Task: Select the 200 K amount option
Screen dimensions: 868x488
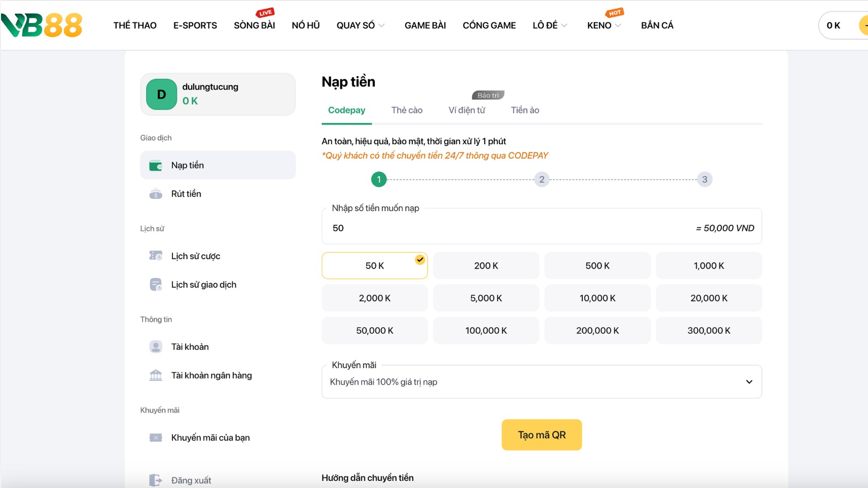Action: 486,266
